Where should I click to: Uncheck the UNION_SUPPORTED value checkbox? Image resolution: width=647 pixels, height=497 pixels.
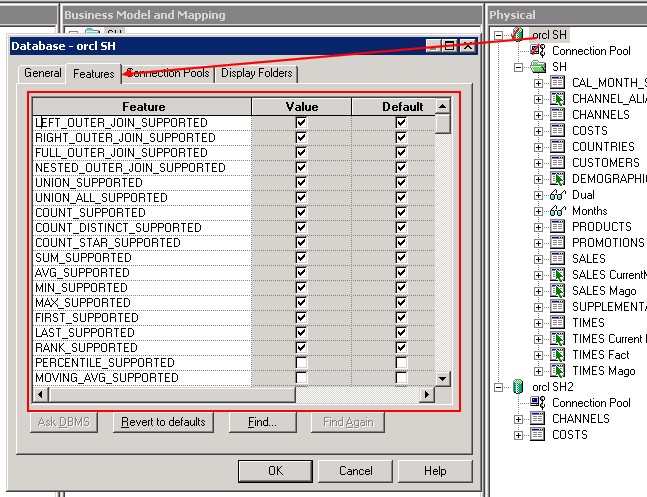point(301,182)
